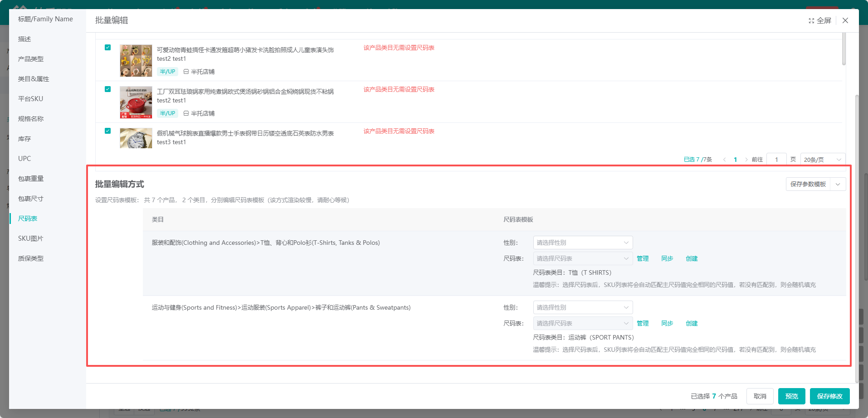Click the 保存参数模板 button

click(808, 184)
